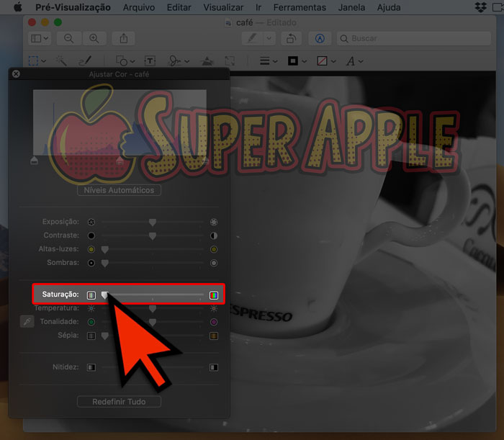Viewport: 504px width, 440px height.
Task: Open the sidebar view dropdown
Action: point(39,38)
